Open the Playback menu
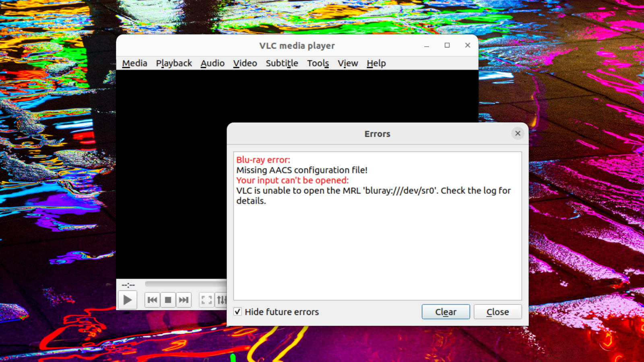Viewport: 644px width, 362px height. click(x=174, y=63)
